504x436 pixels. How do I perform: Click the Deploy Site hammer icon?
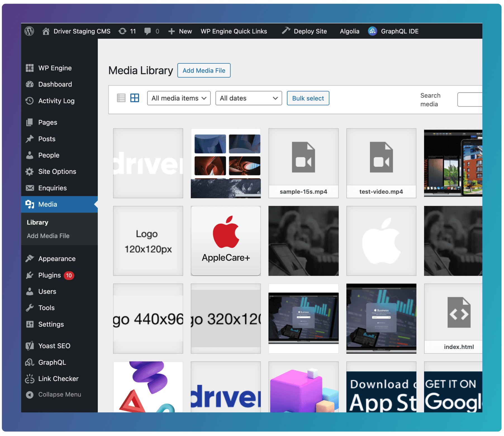tap(286, 31)
